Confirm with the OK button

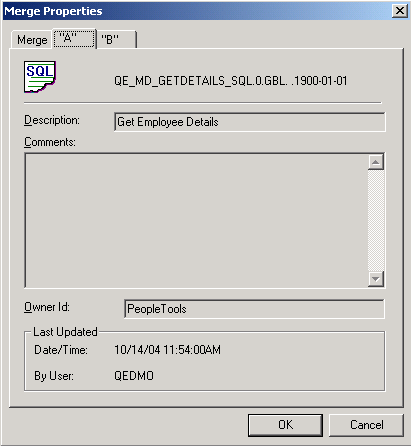[285, 425]
